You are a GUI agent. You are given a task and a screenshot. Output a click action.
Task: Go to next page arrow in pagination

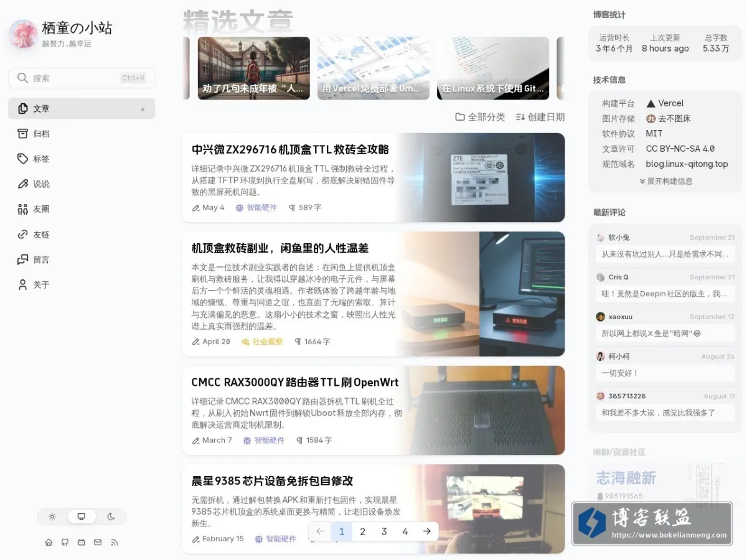tap(426, 531)
